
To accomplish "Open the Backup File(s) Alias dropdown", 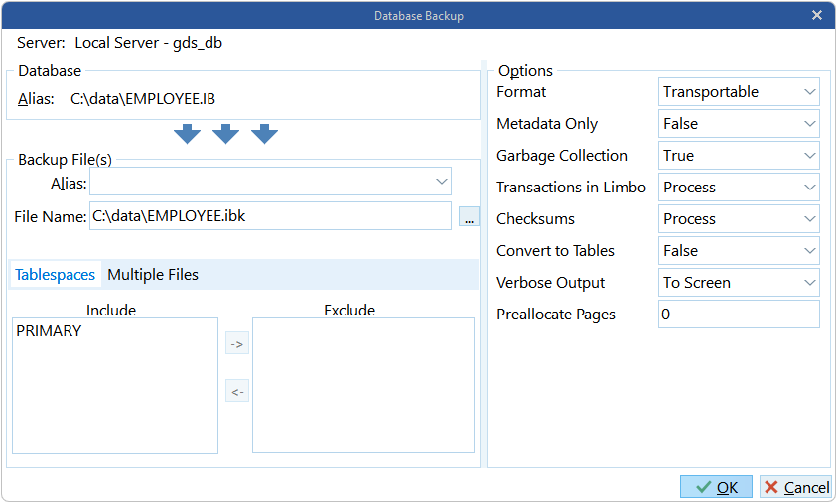I will click(270, 181).
